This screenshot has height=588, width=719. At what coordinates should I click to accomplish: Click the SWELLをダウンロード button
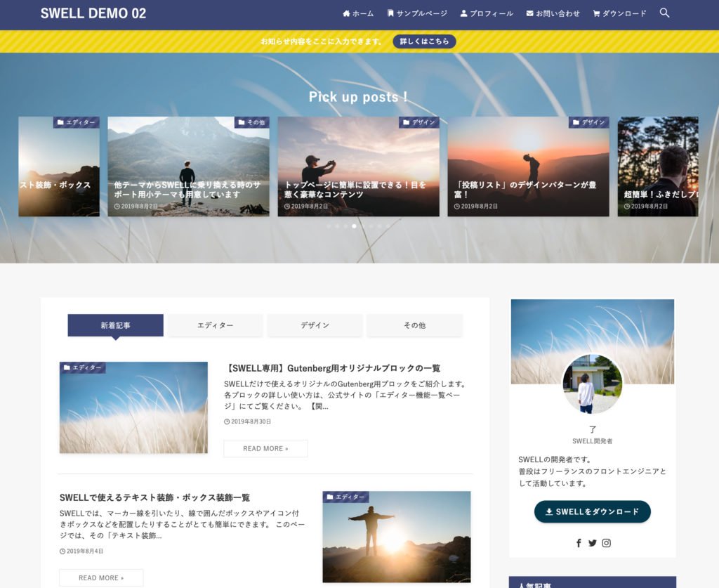click(x=592, y=512)
